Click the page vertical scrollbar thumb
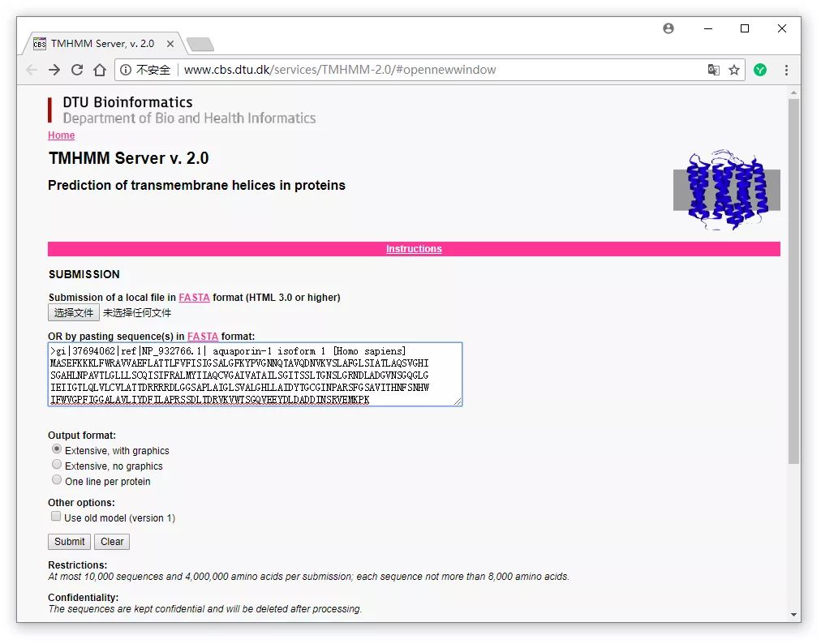 (x=793, y=280)
